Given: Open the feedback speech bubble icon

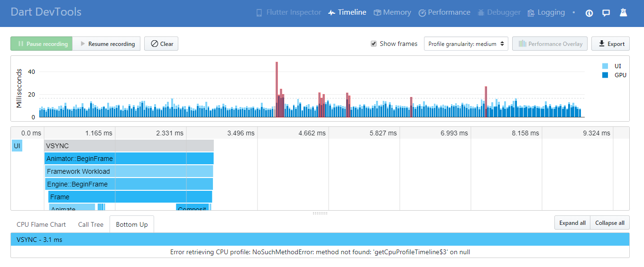Looking at the screenshot, I should tap(606, 13).
